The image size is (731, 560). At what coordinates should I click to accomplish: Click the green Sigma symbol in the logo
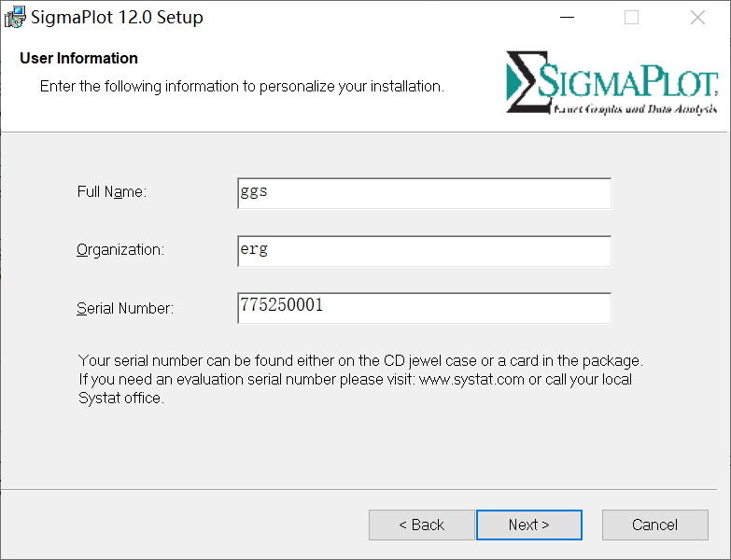click(x=523, y=81)
